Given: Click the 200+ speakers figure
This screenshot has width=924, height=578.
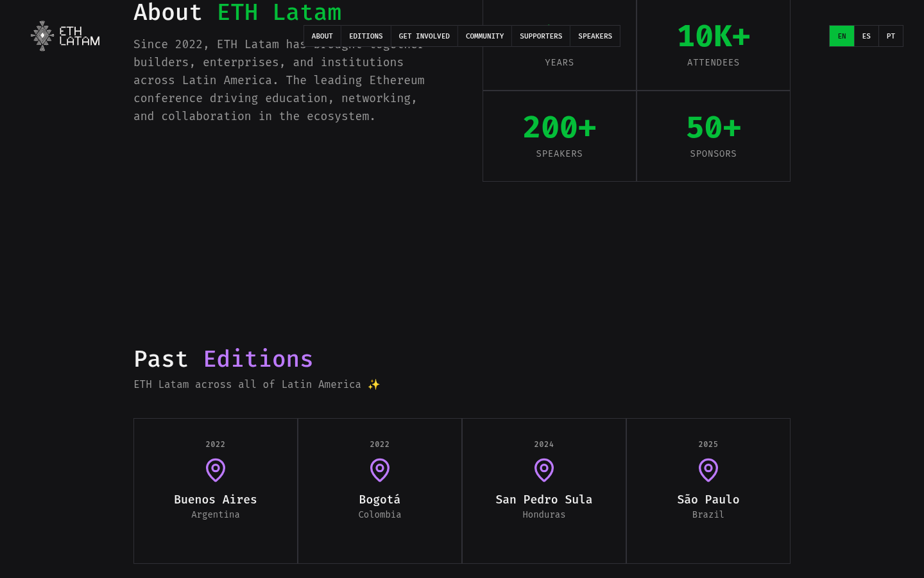Looking at the screenshot, I should pos(560,127).
